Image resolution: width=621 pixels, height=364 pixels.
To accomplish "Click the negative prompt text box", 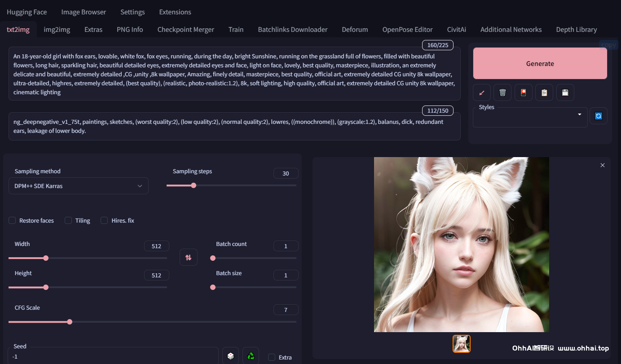I will tap(234, 126).
